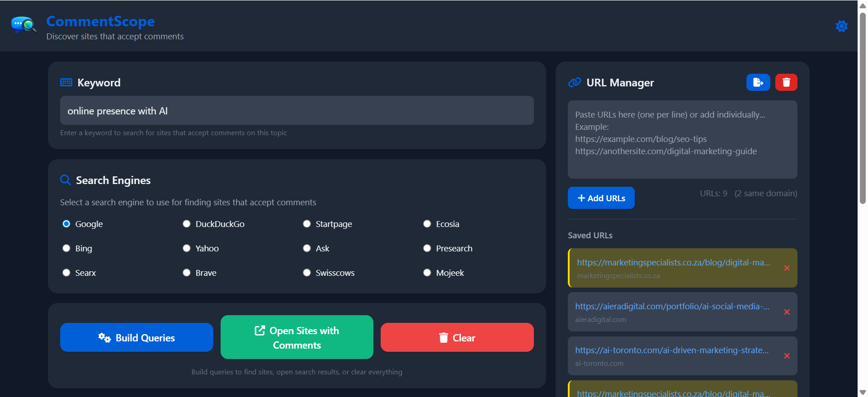Open the marketingspecialists.co.za blog link
Image resolution: width=868 pixels, height=397 pixels.
[674, 262]
